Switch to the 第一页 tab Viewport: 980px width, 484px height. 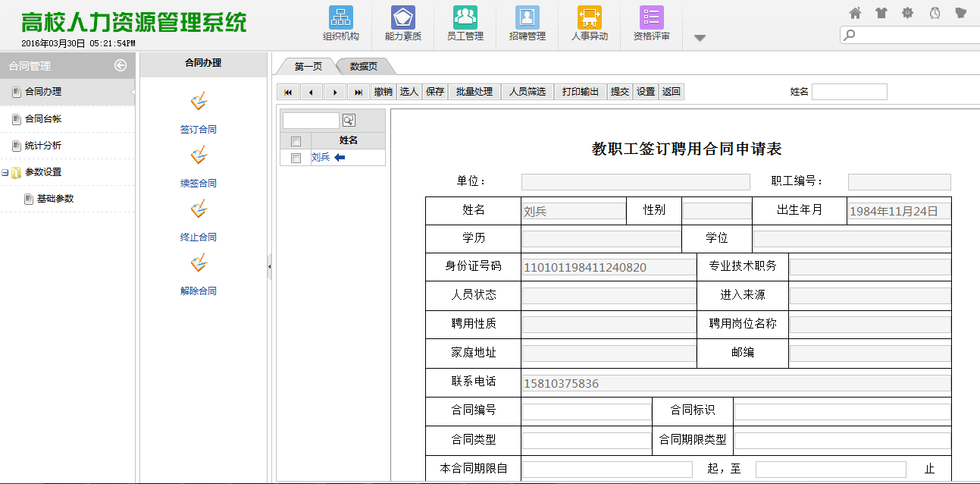click(x=308, y=67)
